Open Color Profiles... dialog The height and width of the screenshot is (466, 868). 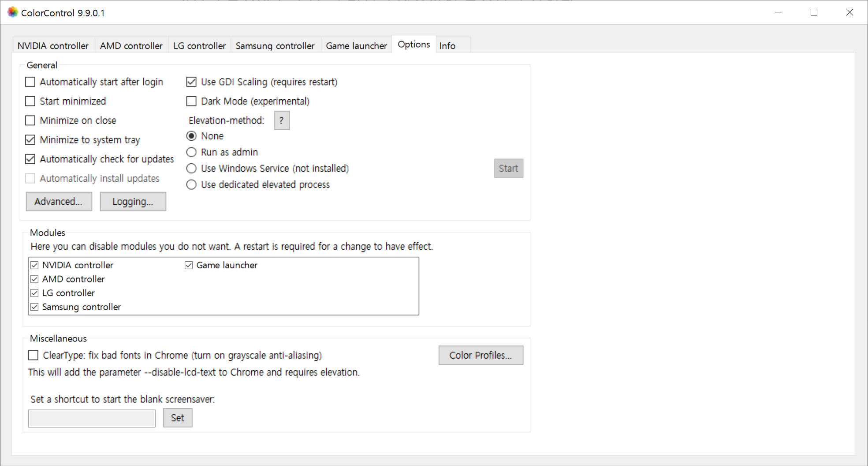(481, 355)
